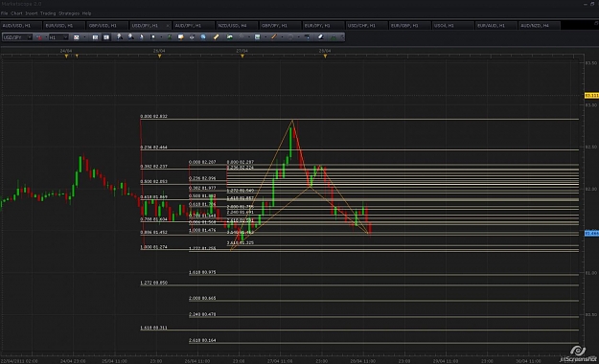Screen dimensions: 599x364
Task: Close the USD/JPY, H1 chart tab
Action: click(x=168, y=26)
